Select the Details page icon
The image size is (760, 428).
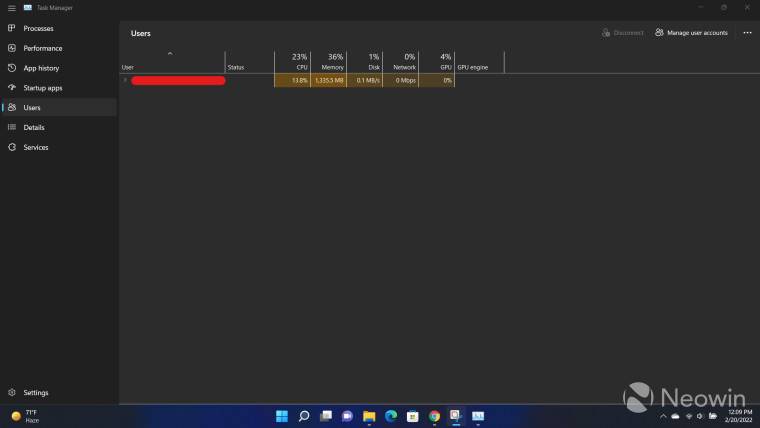point(11,127)
